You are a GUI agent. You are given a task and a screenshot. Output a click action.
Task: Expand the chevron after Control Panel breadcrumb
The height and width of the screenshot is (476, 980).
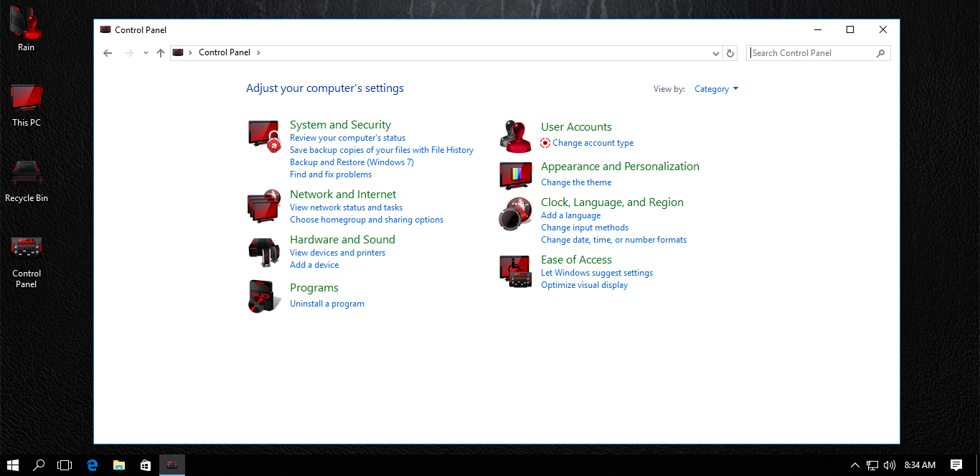coord(258,52)
